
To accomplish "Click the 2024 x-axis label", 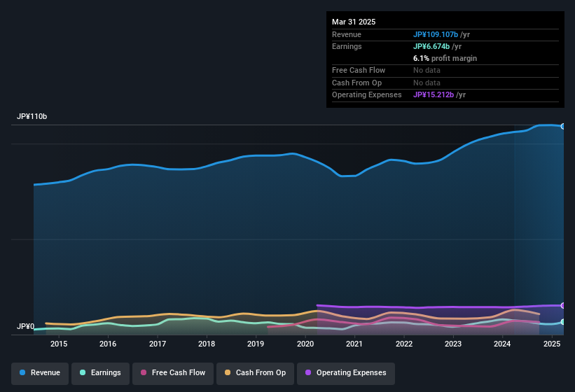I will [502, 344].
